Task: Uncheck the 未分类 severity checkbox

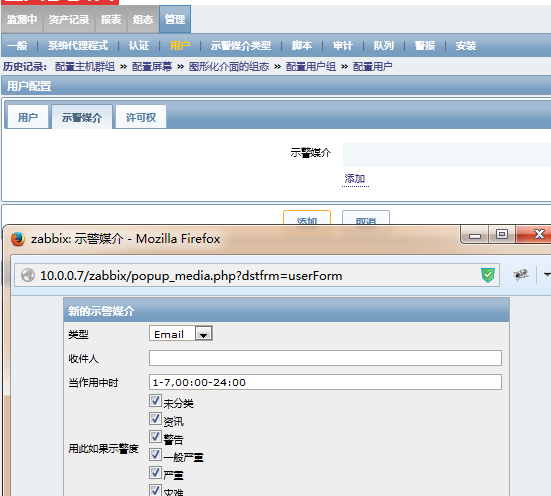Action: point(155,401)
